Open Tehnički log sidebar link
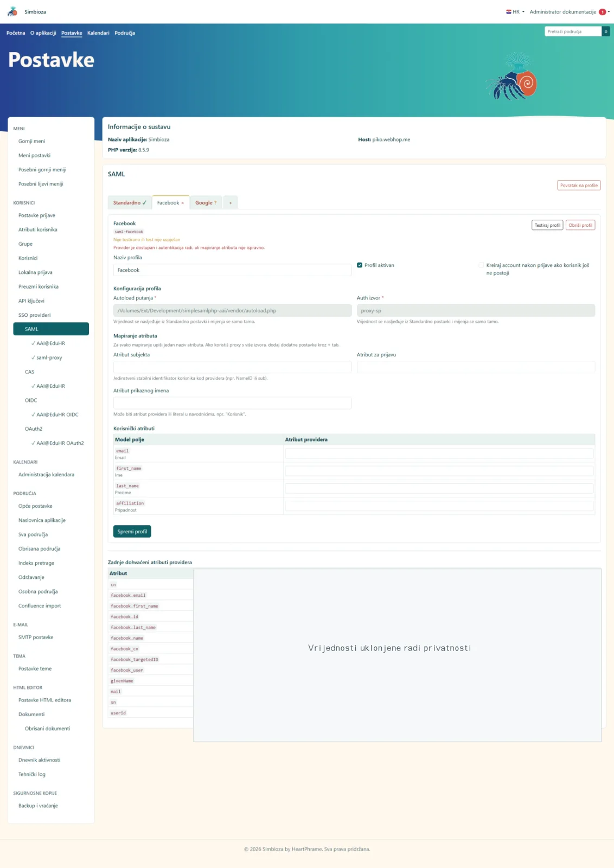 click(32, 775)
